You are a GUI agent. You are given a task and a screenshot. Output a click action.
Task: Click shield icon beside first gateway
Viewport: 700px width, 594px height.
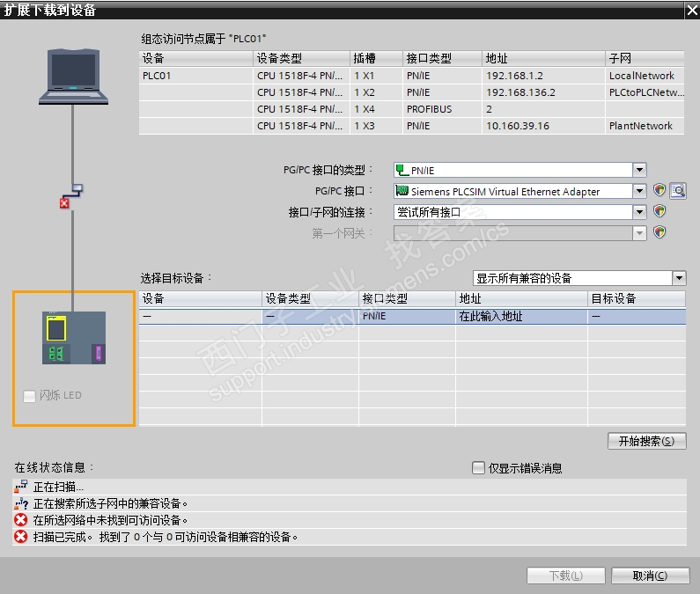[x=659, y=232]
